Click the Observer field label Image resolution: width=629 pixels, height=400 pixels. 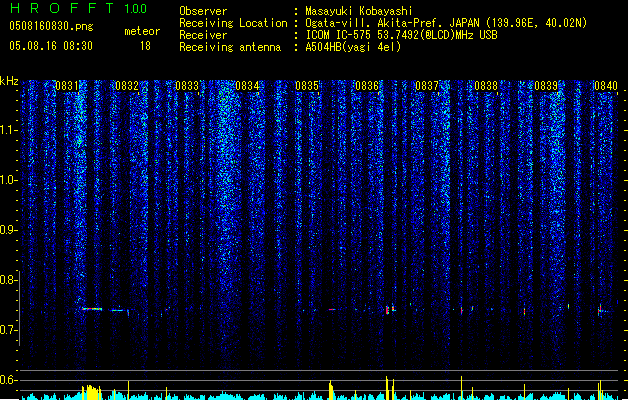pos(203,11)
